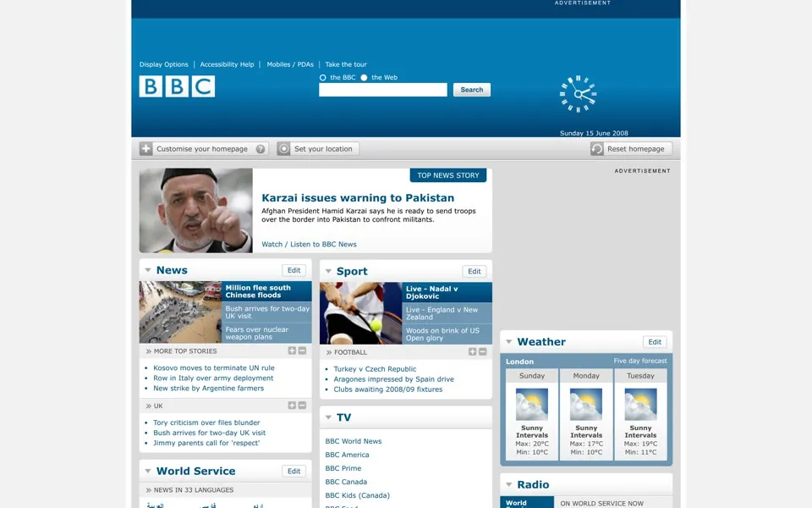Open Fears over nuclear weapon plans tab
Screen dimensions: 812x508
pos(266,333)
